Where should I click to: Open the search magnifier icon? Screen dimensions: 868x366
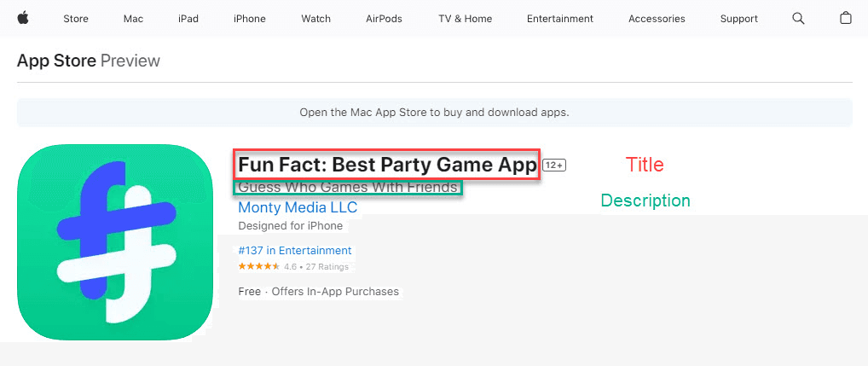tap(798, 18)
